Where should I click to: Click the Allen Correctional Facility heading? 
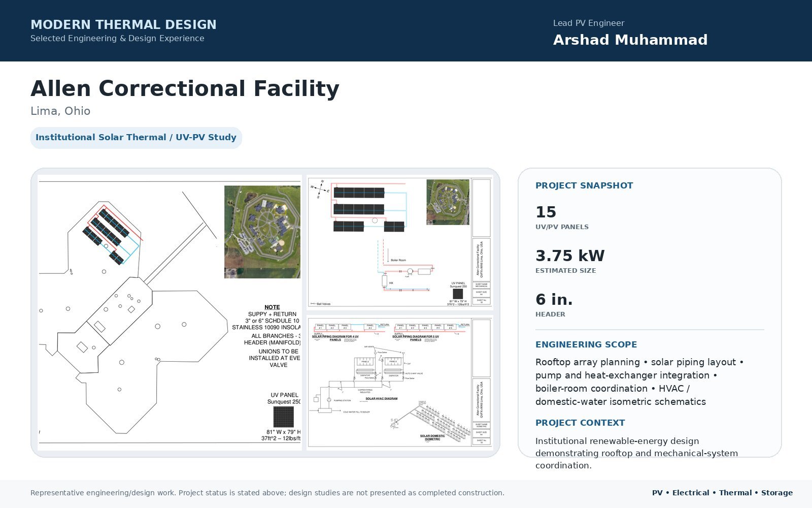click(x=185, y=88)
